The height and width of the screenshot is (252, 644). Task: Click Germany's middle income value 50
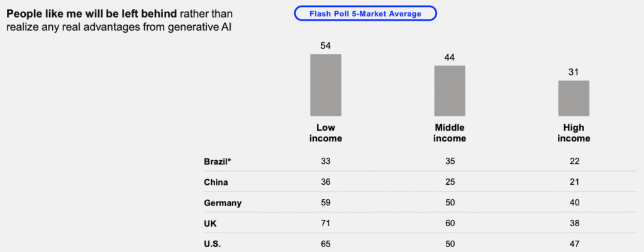(450, 203)
